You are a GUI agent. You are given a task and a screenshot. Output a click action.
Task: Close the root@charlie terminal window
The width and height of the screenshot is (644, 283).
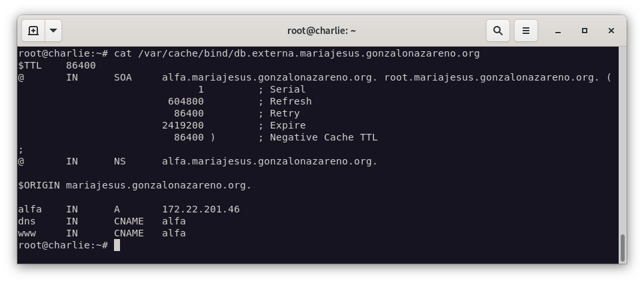pos(611,31)
